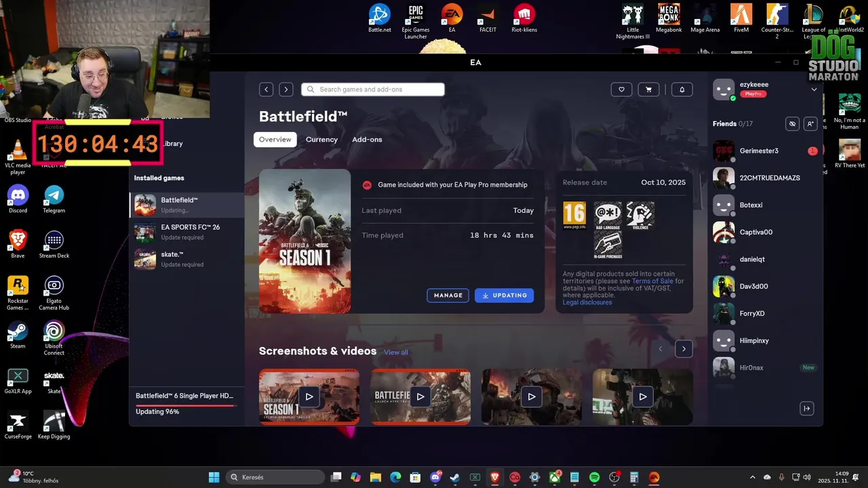
Task: Open the wishlist heart icon
Action: point(621,89)
